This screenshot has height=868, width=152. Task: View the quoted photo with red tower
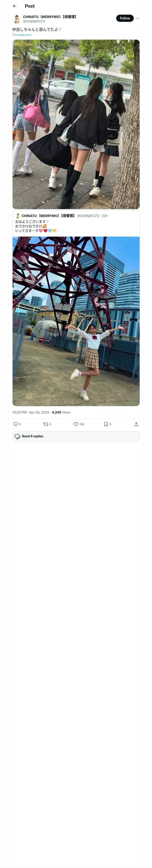(x=76, y=321)
